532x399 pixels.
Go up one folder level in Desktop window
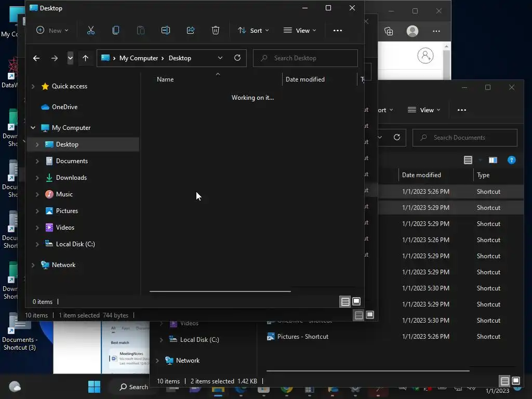tap(86, 58)
